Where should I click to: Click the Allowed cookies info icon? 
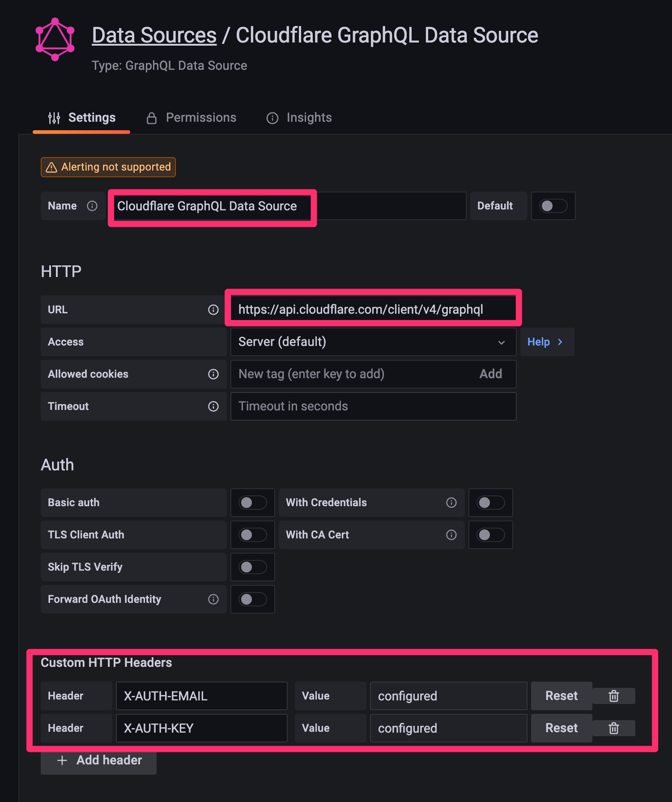click(213, 374)
